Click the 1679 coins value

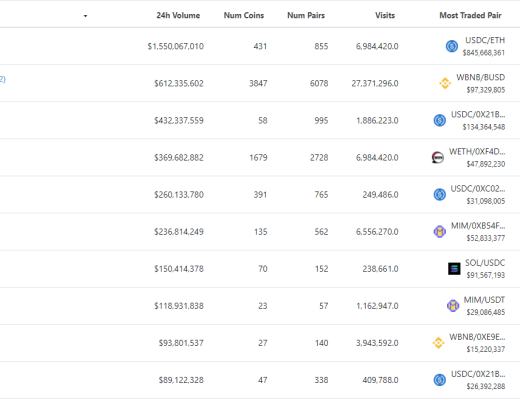(258, 157)
